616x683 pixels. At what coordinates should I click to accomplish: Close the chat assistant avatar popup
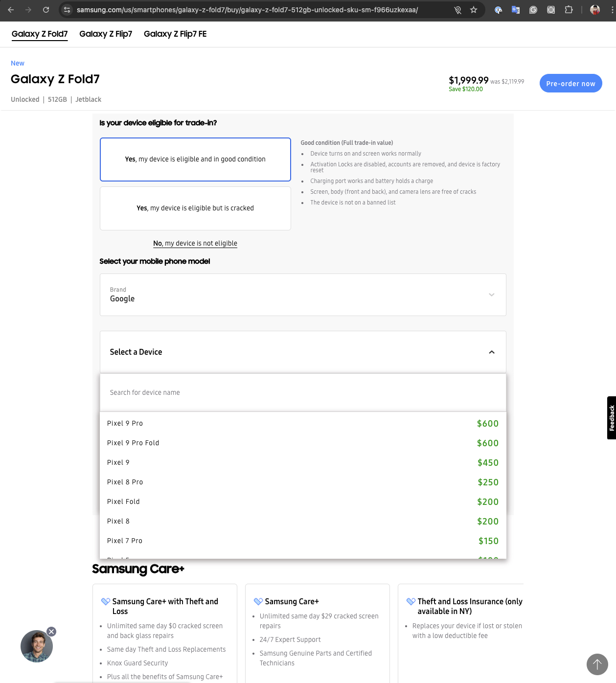[x=51, y=632]
